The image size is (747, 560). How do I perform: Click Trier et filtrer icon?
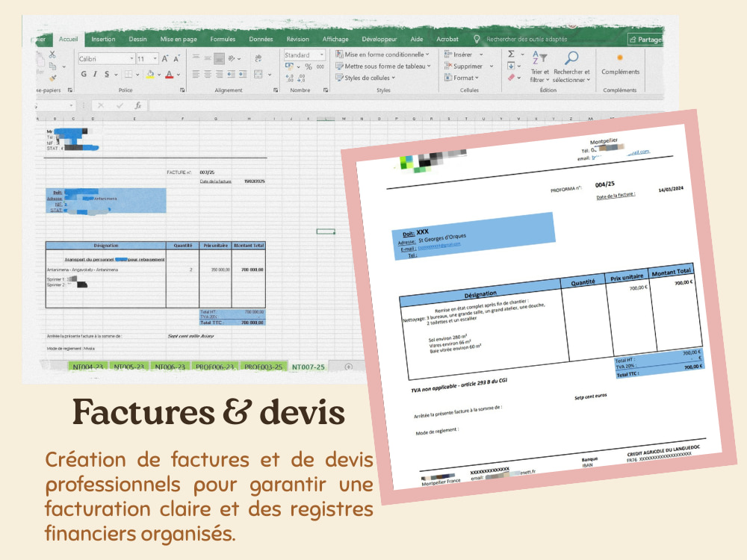[x=540, y=57]
